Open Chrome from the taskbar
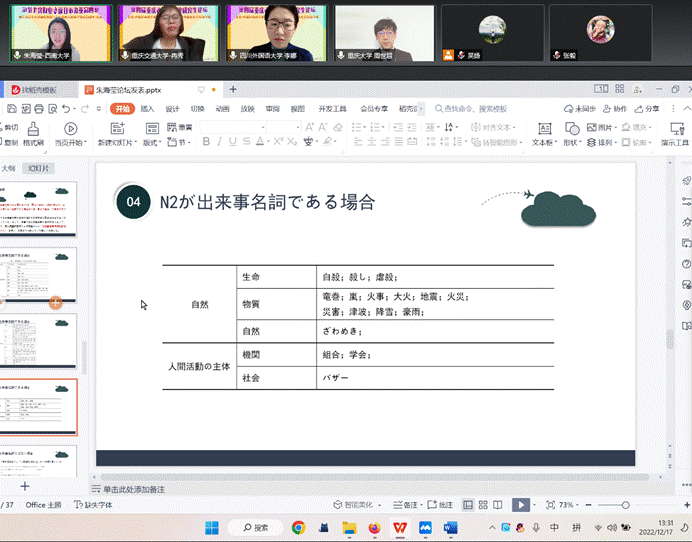The height and width of the screenshot is (542, 692). click(298, 527)
